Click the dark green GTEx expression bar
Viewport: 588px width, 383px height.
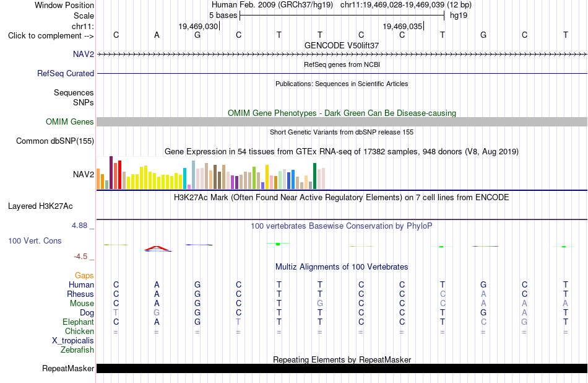(x=314, y=176)
